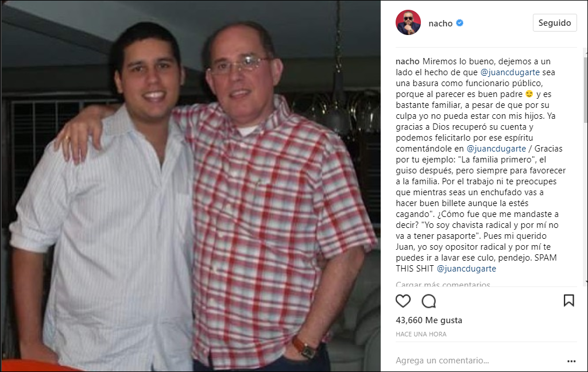Open the three-dots more options menu
588x372 pixels.
[x=571, y=361]
